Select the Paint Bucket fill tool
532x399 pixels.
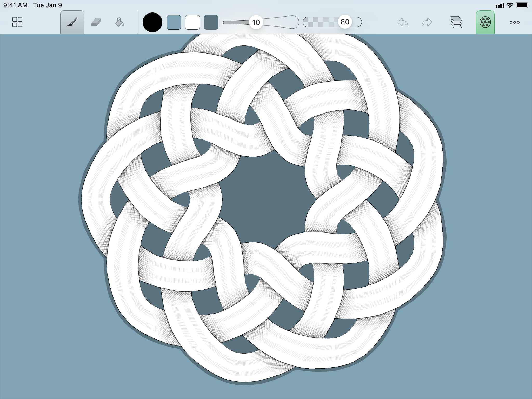coord(119,22)
